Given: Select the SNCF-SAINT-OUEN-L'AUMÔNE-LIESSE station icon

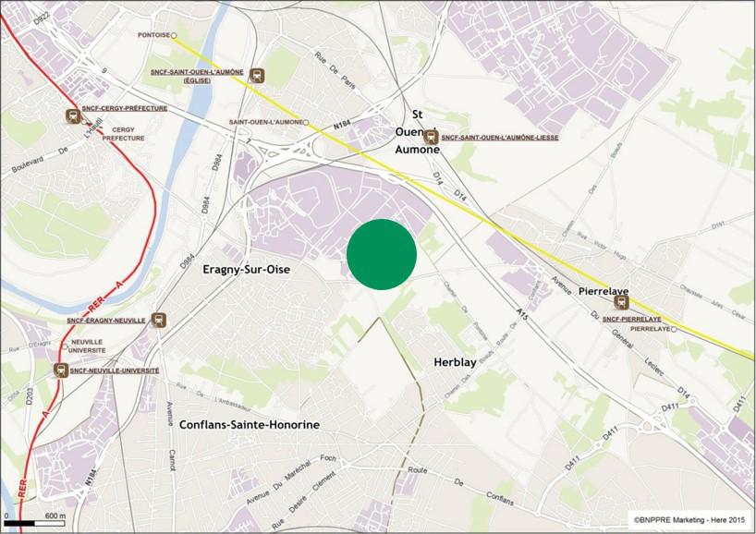Looking at the screenshot, I should coord(430,136).
